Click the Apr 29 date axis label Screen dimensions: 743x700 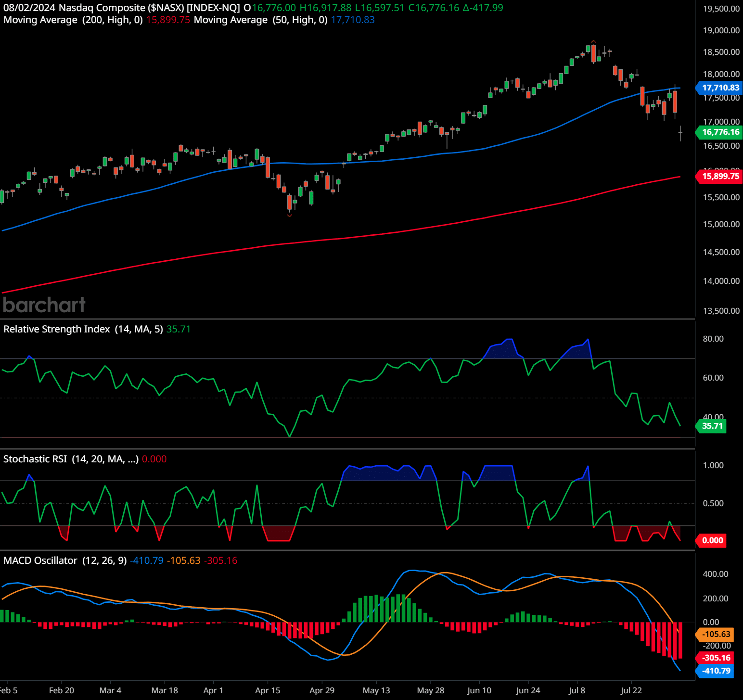(x=322, y=690)
